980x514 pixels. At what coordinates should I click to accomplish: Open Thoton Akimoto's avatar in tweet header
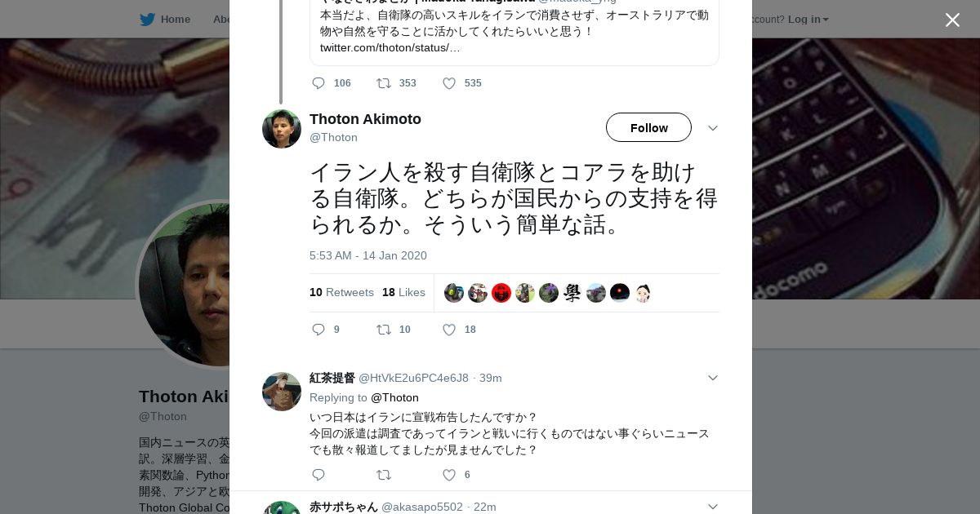point(282,129)
